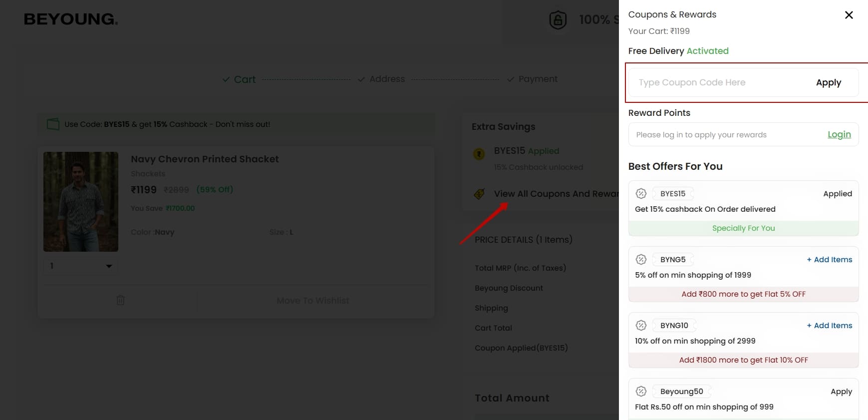Apply the Beyoung50 coupon
This screenshot has width=868, height=420.
pyautogui.click(x=841, y=392)
